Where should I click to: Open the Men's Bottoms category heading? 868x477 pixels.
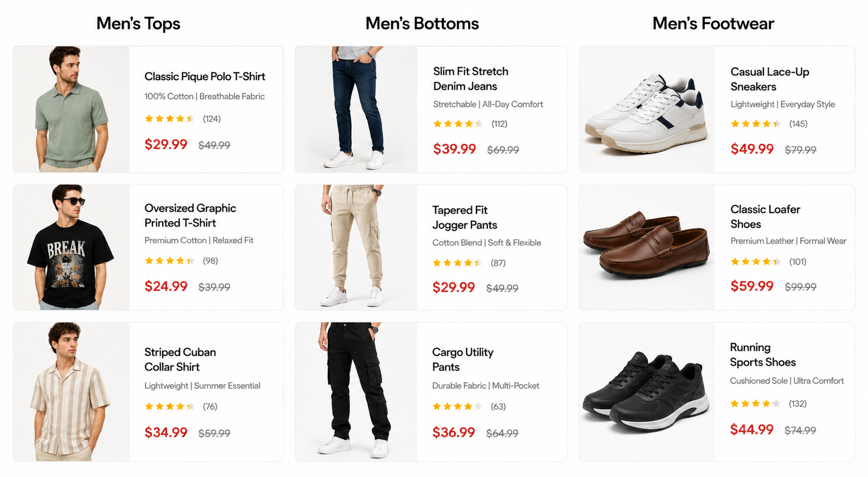pyautogui.click(x=422, y=23)
